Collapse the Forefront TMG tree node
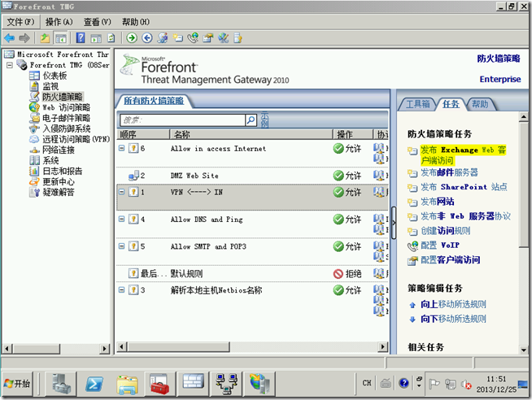Screen dimensions: 532x400 (10, 65)
